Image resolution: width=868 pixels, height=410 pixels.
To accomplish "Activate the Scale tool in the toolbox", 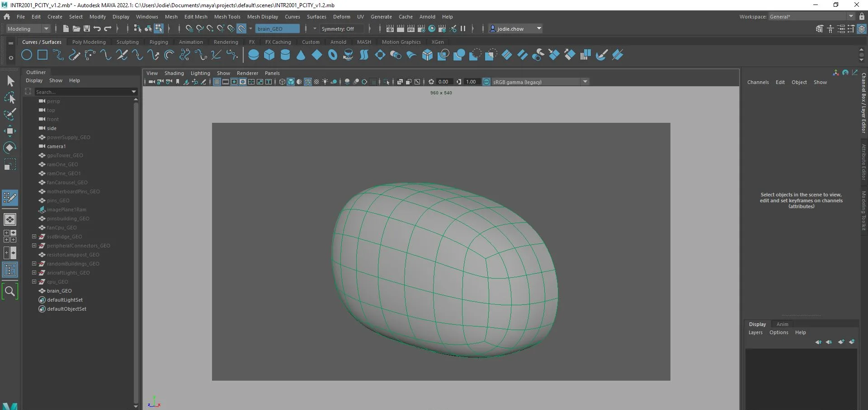I will click(x=10, y=164).
